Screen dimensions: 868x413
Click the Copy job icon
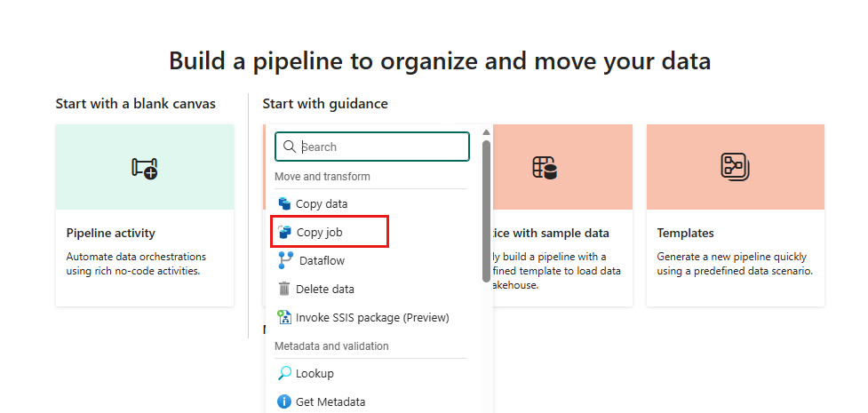click(x=284, y=232)
